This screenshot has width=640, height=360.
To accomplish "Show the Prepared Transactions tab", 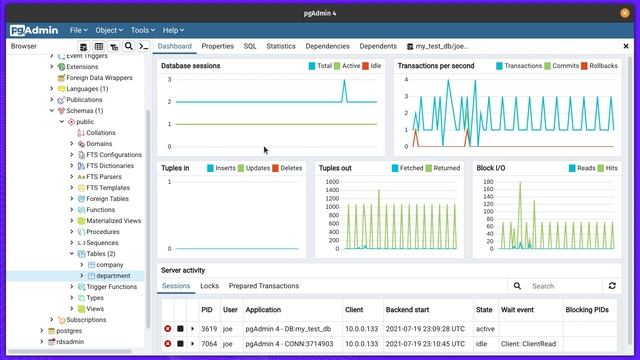I will (x=264, y=286).
